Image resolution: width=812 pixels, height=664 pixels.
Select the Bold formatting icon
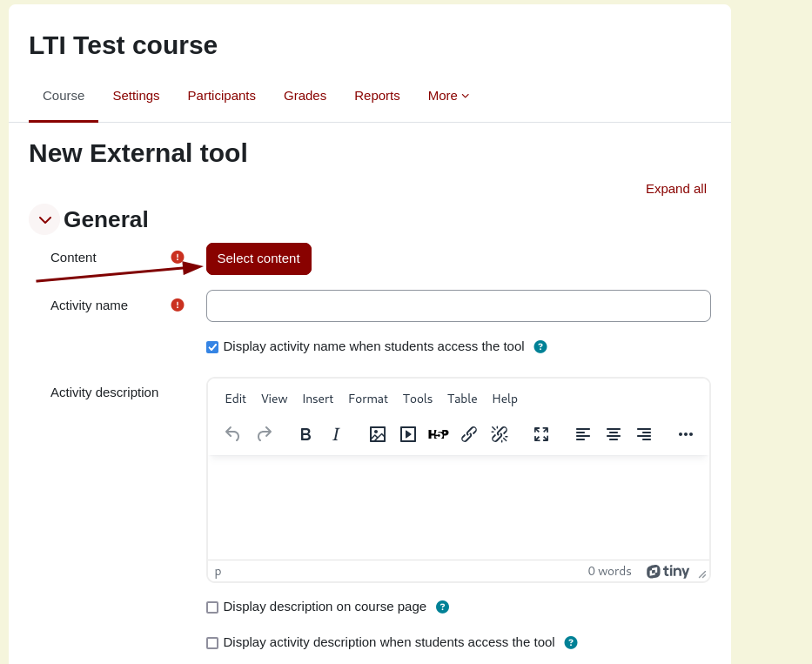tap(305, 434)
